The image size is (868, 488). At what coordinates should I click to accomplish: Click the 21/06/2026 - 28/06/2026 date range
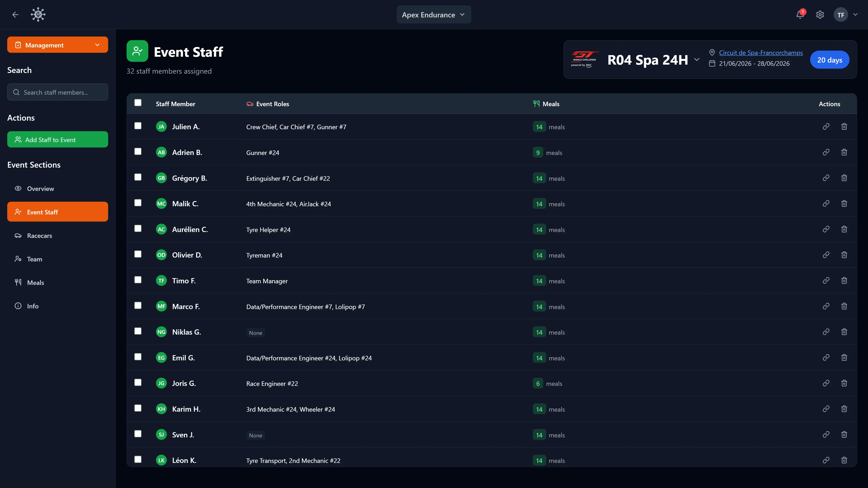(x=754, y=63)
